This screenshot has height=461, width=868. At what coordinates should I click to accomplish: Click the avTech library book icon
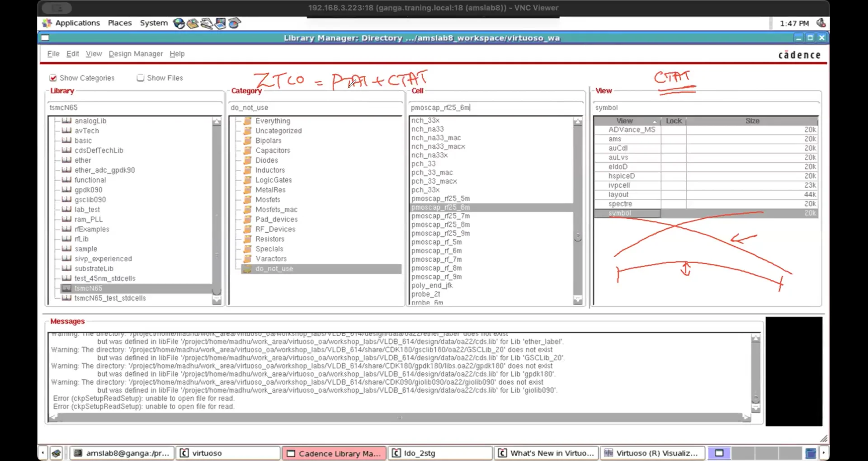point(66,131)
